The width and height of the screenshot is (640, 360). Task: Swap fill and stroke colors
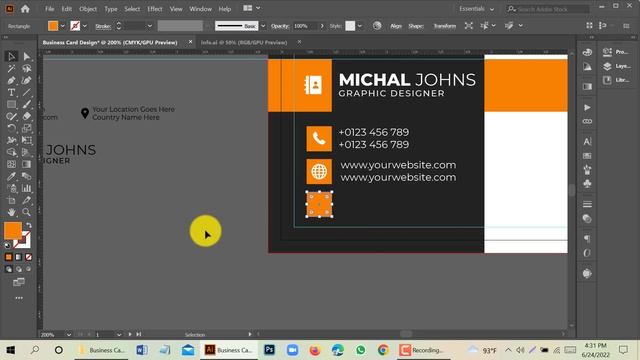29,225
